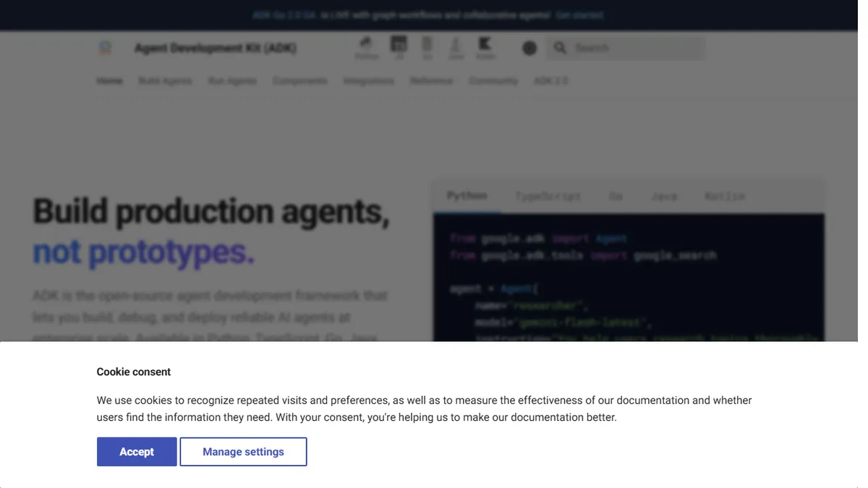Click the magnifier search icon
The image size is (868, 488).
pos(560,48)
